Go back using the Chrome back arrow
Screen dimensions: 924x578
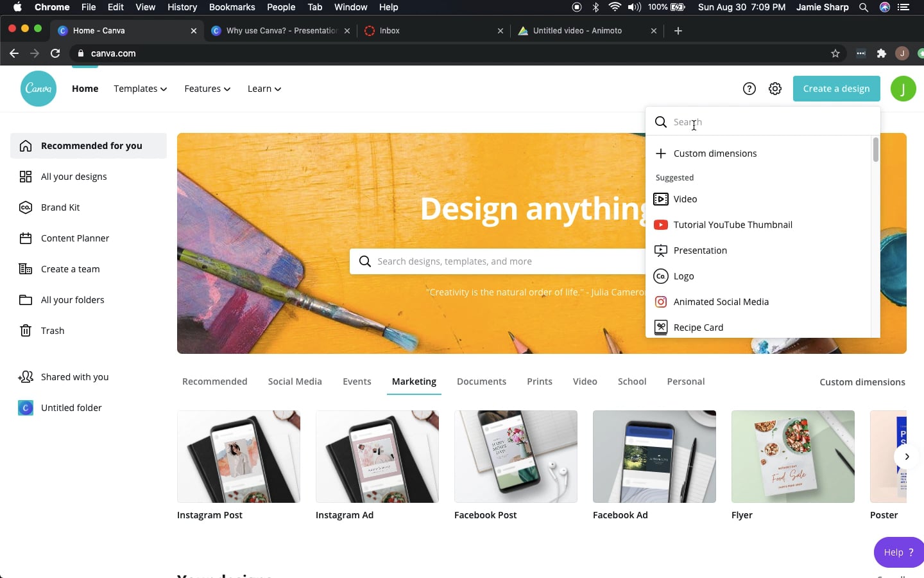click(x=14, y=53)
